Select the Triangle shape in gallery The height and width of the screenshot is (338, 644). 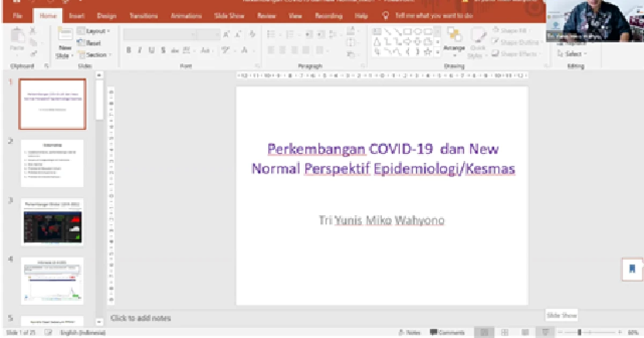point(377,41)
